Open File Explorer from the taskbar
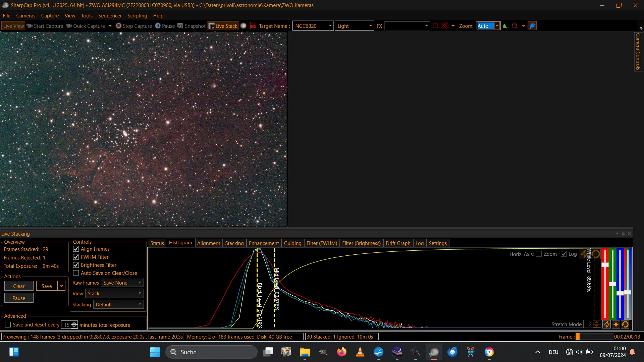 [305, 352]
